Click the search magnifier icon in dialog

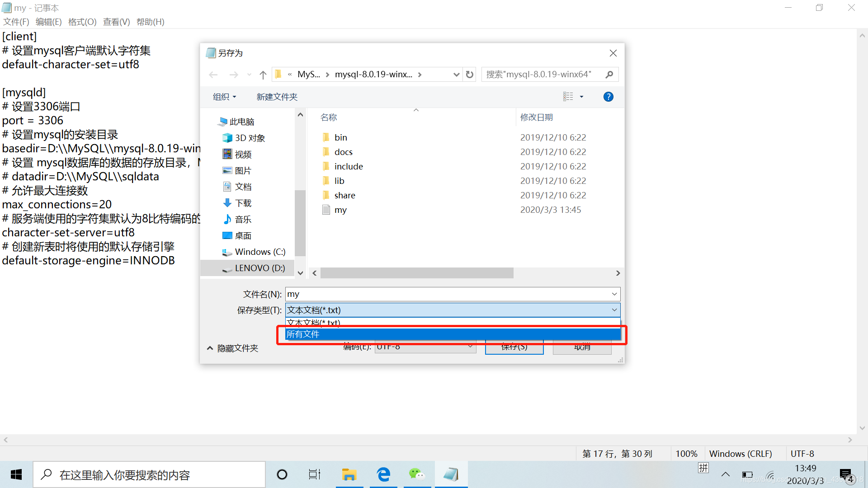pos(609,75)
